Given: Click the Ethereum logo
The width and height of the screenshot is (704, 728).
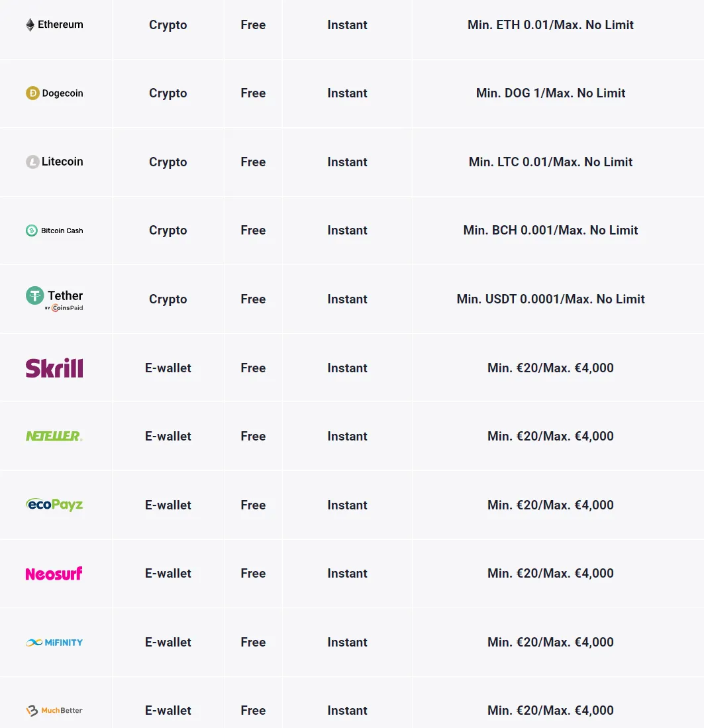Looking at the screenshot, I should [x=54, y=25].
